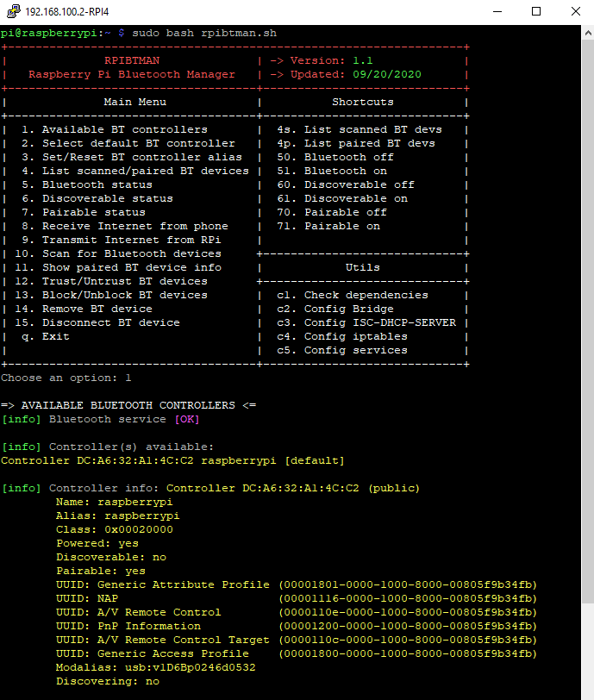Click 'Discoverable: no' line
Screen dimensions: 594x700
(111, 558)
